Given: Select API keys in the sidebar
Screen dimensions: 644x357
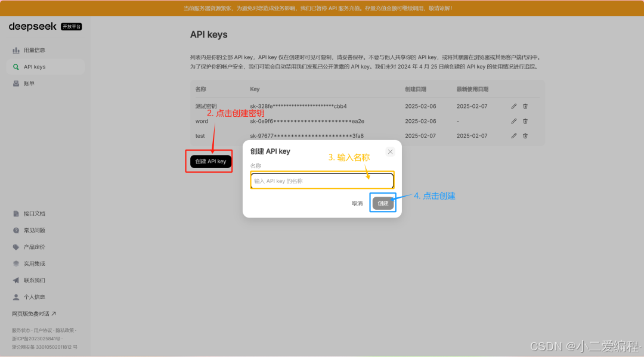Looking at the screenshot, I should pyautogui.click(x=45, y=67).
